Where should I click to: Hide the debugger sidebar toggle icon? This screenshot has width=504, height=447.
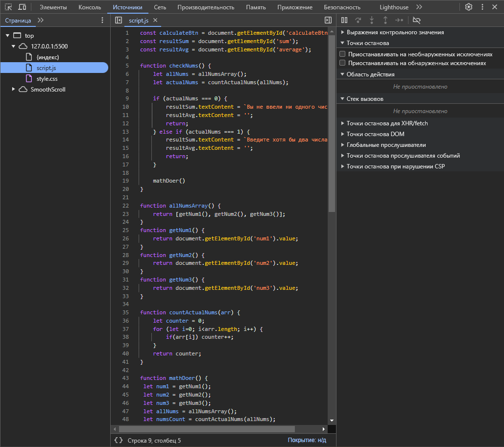pyautogui.click(x=328, y=20)
